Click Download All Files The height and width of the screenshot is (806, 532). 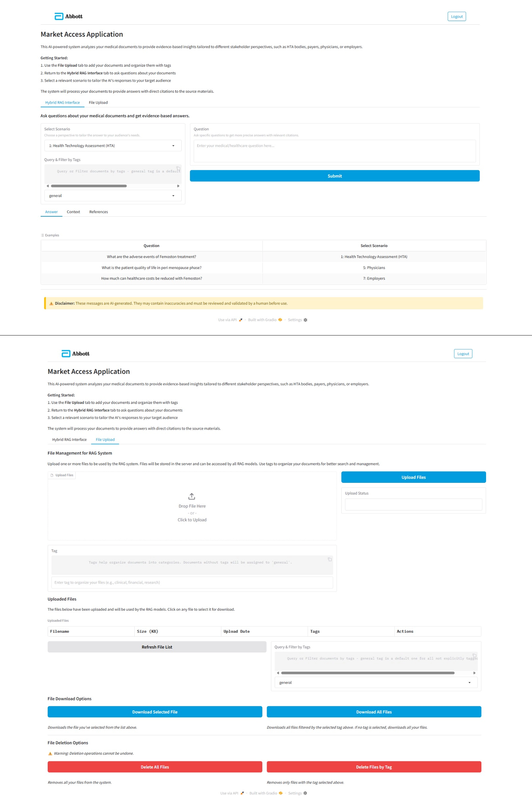tap(374, 712)
